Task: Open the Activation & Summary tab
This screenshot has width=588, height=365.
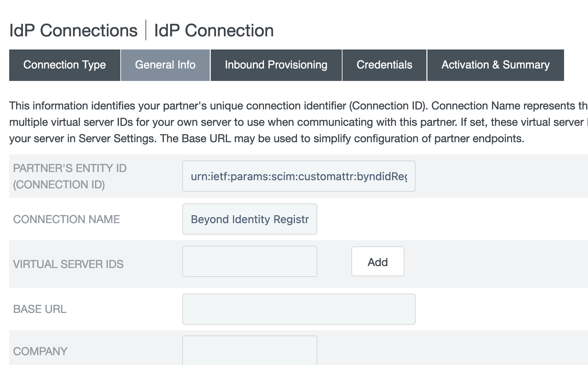Action: click(x=495, y=65)
